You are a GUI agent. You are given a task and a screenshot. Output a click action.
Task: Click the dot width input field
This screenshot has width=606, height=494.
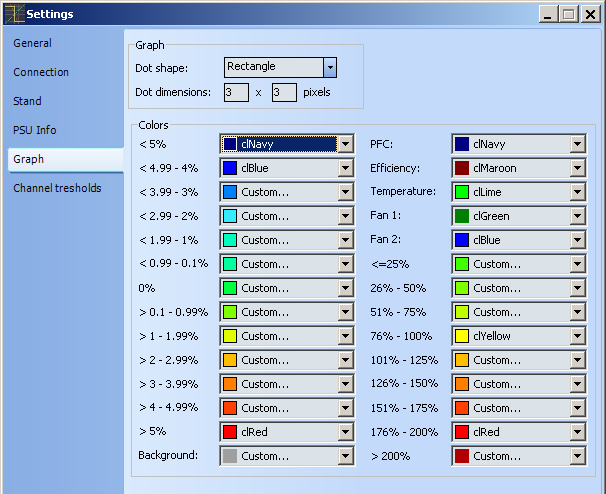click(236, 92)
